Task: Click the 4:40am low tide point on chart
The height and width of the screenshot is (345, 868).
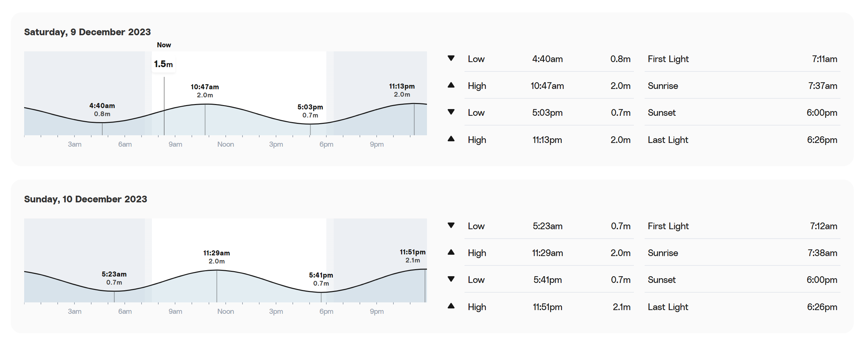Action: point(102,122)
